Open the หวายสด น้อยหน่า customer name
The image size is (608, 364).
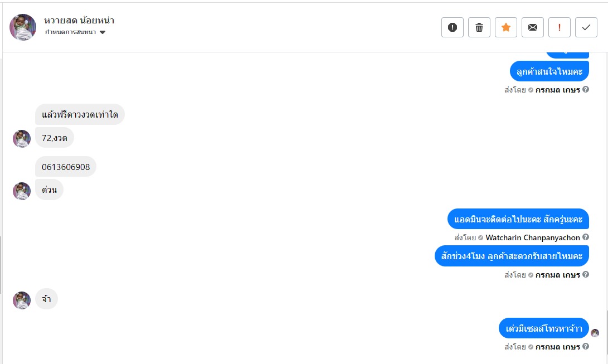pyautogui.click(x=79, y=21)
